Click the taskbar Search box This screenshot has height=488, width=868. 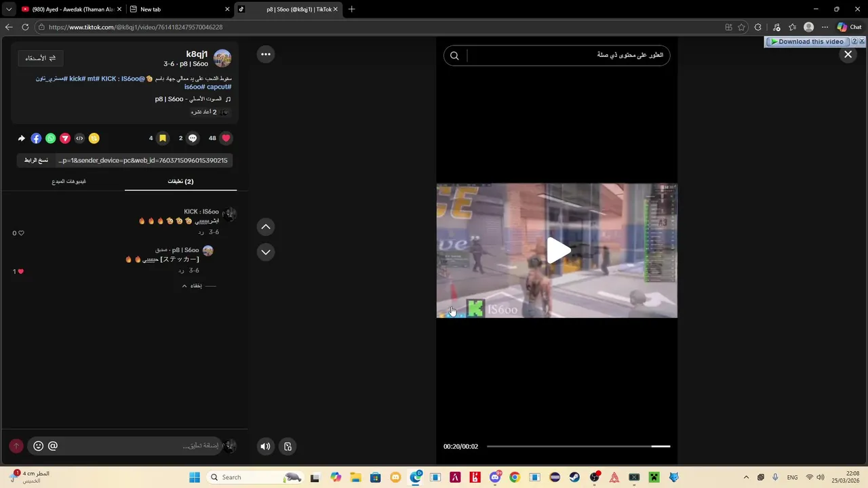pos(254,477)
